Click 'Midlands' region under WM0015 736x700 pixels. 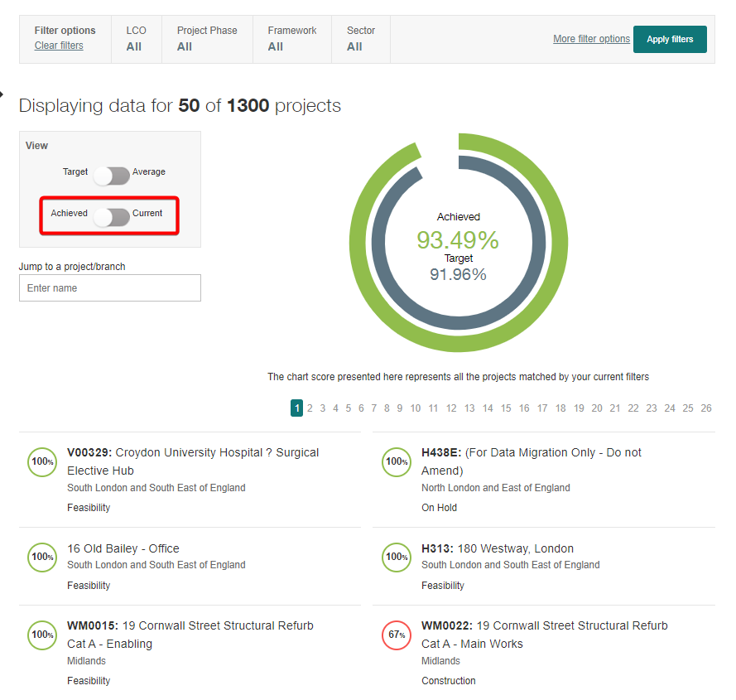pyautogui.click(x=86, y=661)
